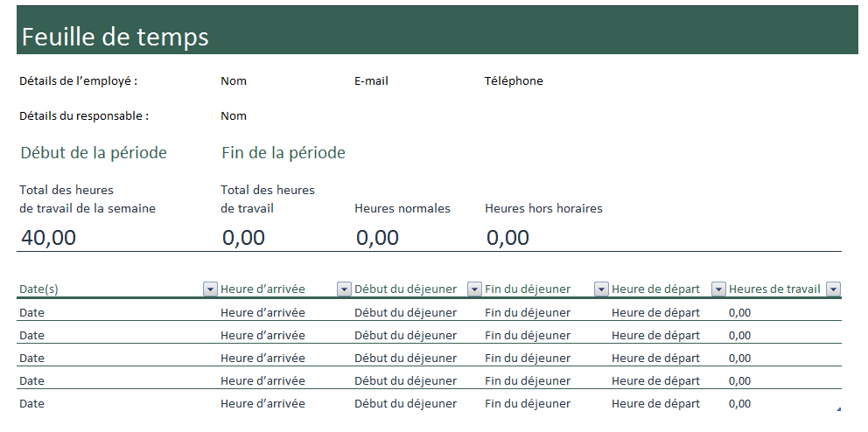Screen dimensions: 868x432
Task: Click the table resize handle corner
Action: tap(839, 409)
